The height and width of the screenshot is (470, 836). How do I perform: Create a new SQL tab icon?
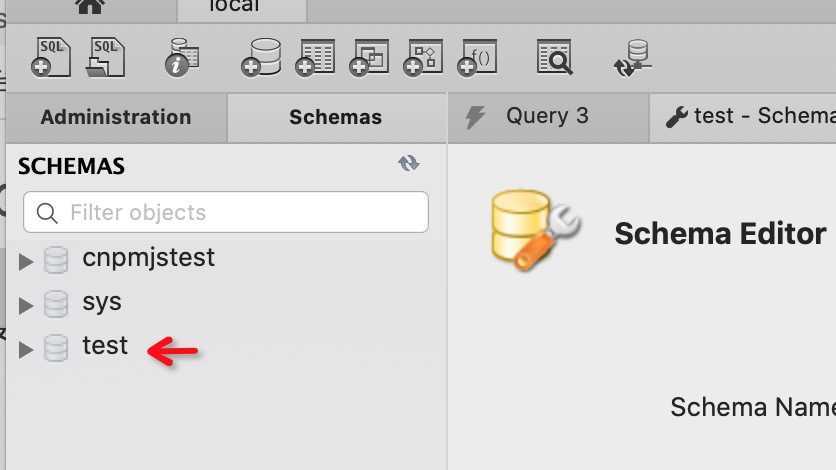pos(51,58)
